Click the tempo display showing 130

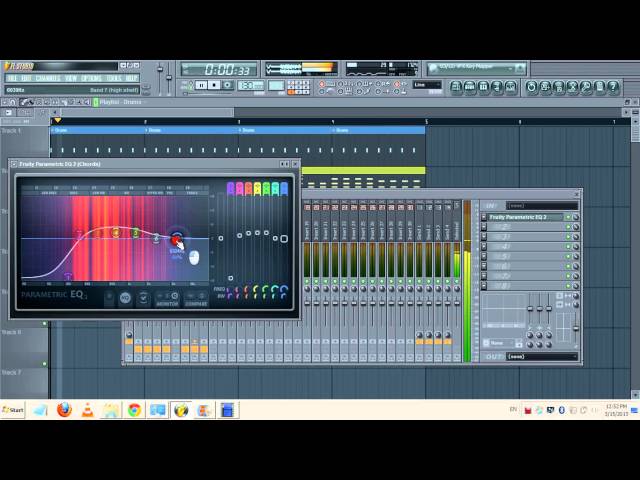[251, 85]
